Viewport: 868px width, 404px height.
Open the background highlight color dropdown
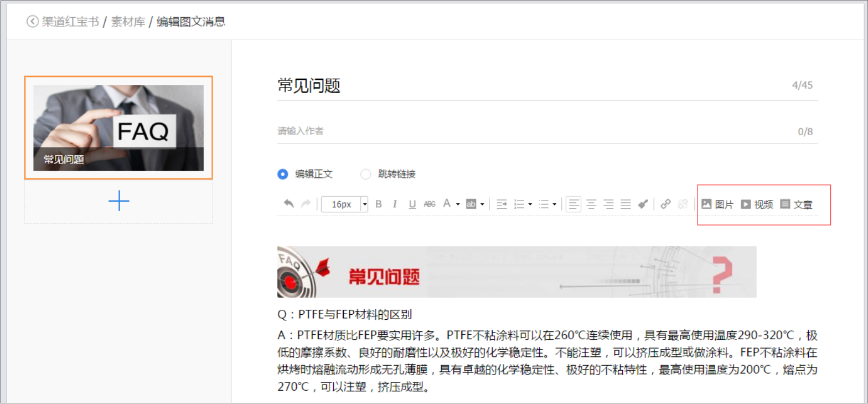tap(482, 204)
